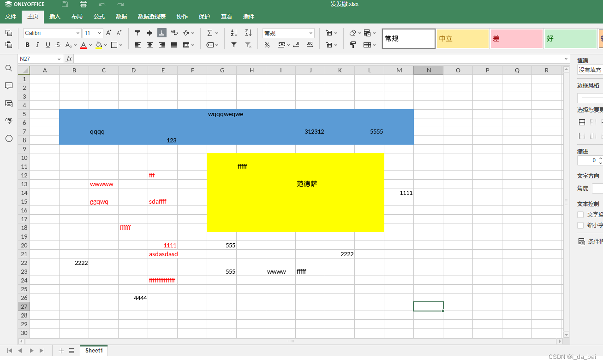The height and width of the screenshot is (364, 603).
Task: Align cell content to middle
Action: pos(150,33)
